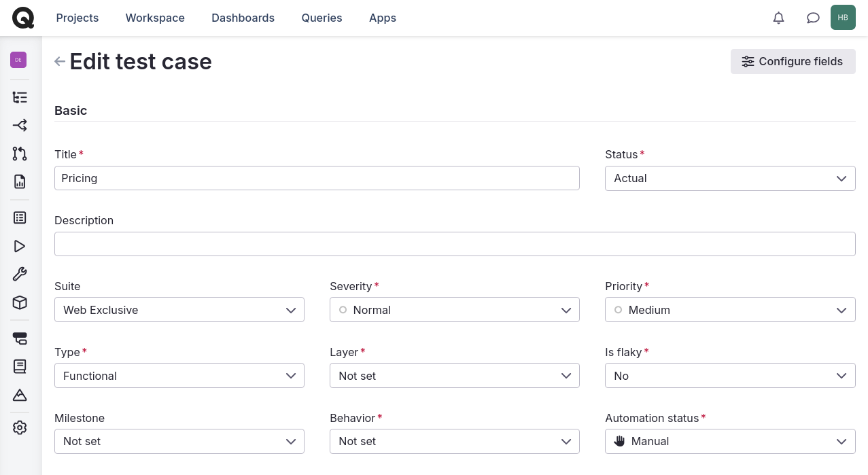
Task: Click the back arrow next to Edit test case
Action: [x=60, y=61]
